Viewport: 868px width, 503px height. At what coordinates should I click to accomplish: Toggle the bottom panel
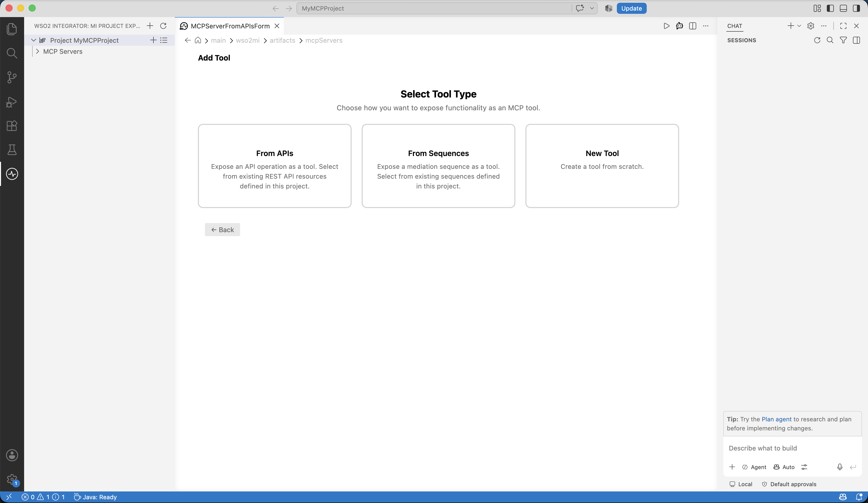(x=844, y=8)
